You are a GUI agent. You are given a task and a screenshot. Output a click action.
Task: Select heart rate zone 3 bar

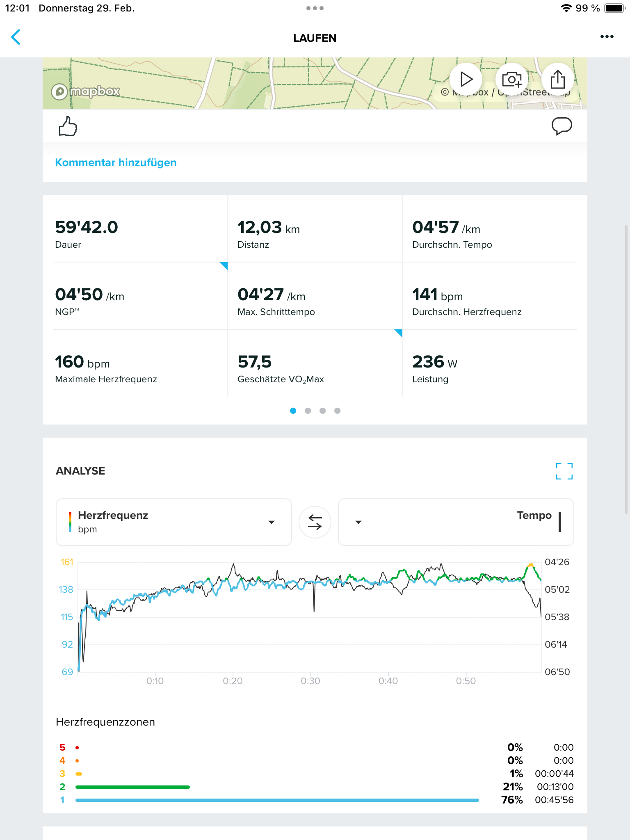[79, 774]
